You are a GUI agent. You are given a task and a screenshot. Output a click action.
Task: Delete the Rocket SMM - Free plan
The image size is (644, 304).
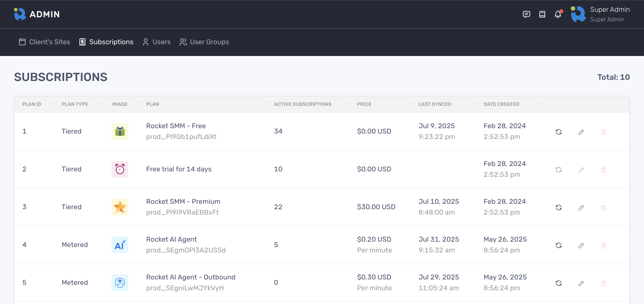603,132
